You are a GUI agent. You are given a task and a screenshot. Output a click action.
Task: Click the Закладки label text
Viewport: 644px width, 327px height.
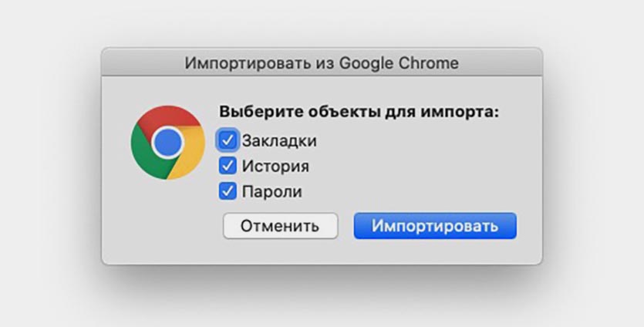pos(278,141)
